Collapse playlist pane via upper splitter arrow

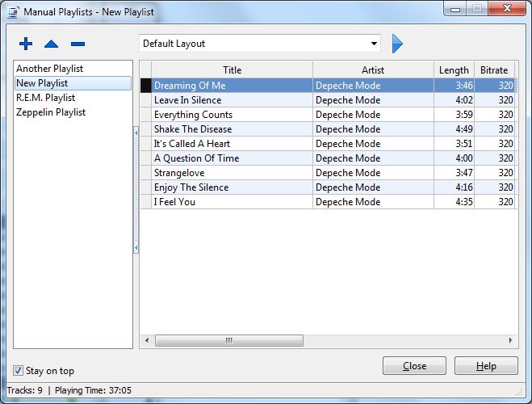click(136, 133)
